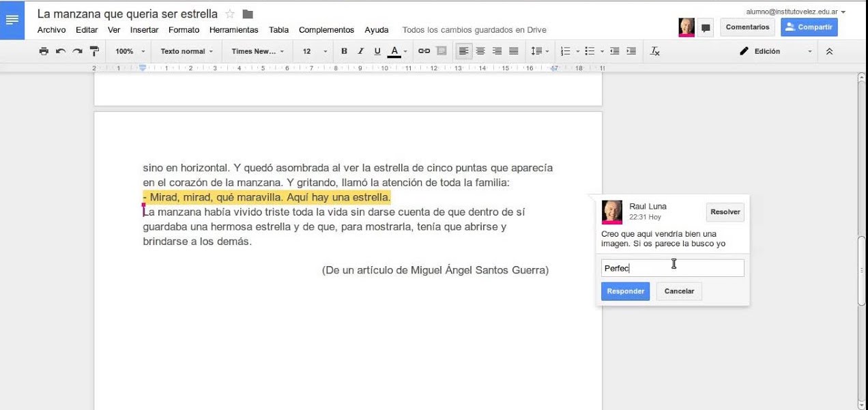This screenshot has width=868, height=410.
Task: Undo the last action
Action: pos(61,51)
